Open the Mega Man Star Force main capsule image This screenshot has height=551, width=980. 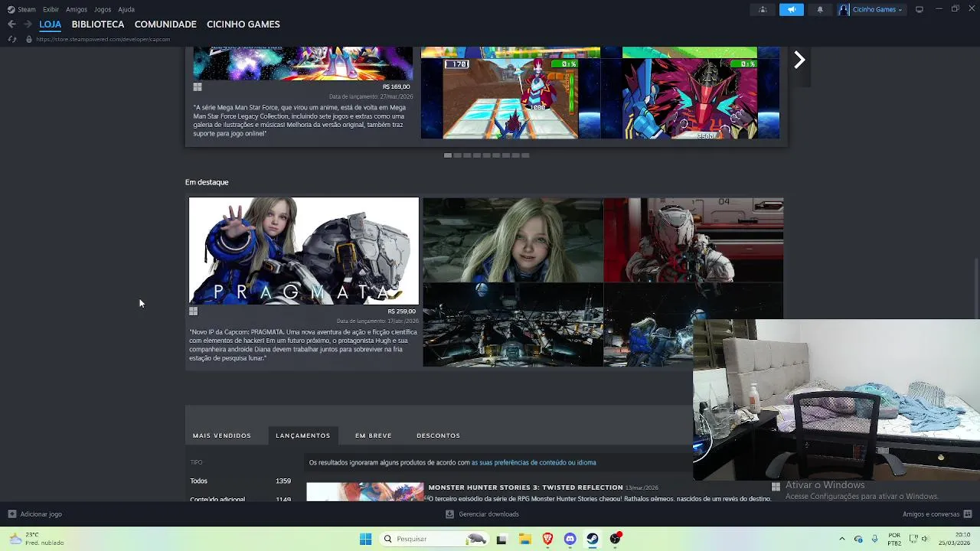[x=303, y=64]
